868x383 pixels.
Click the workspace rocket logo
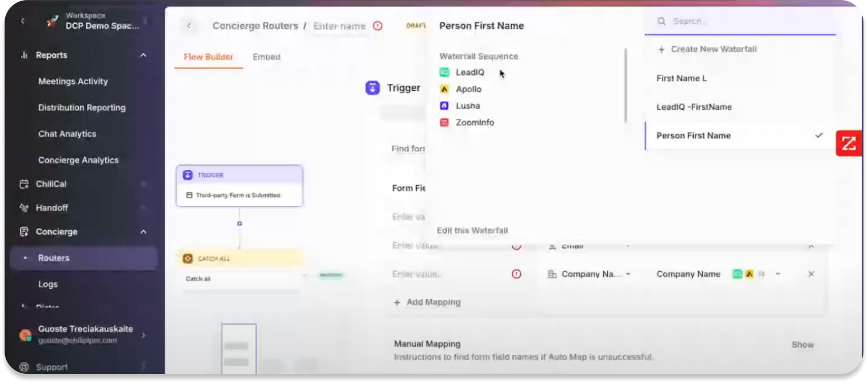(x=53, y=21)
